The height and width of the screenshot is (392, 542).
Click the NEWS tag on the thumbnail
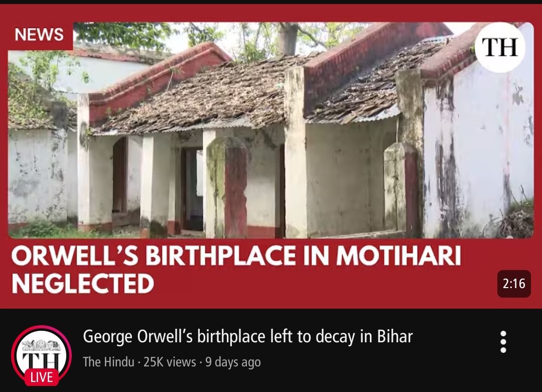[x=39, y=34]
